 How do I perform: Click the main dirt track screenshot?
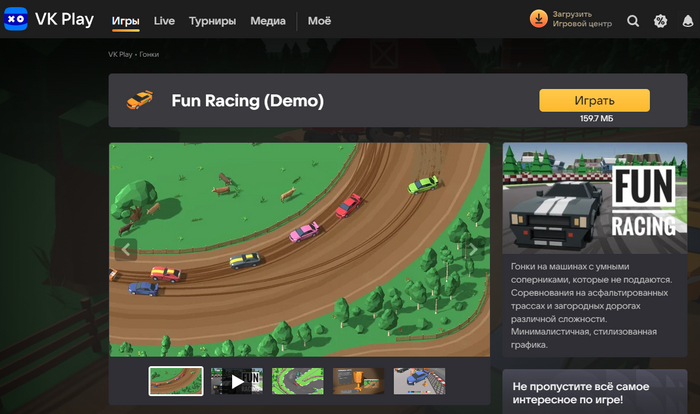[x=299, y=249]
